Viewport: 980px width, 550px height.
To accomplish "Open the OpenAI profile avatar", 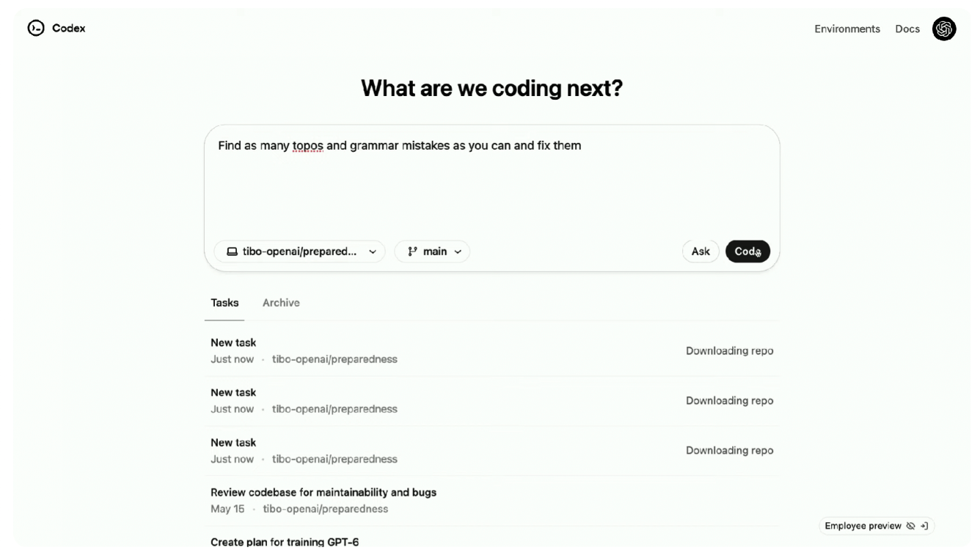I will click(944, 29).
